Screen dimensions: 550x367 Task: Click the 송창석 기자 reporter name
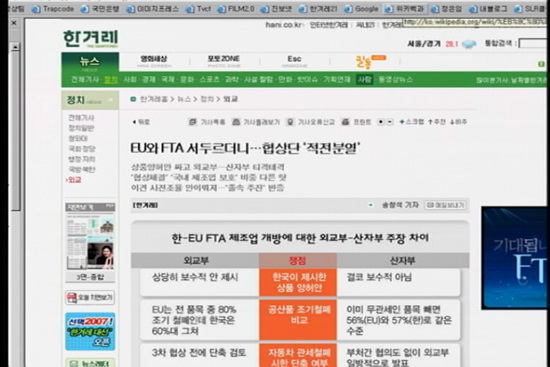coord(400,205)
